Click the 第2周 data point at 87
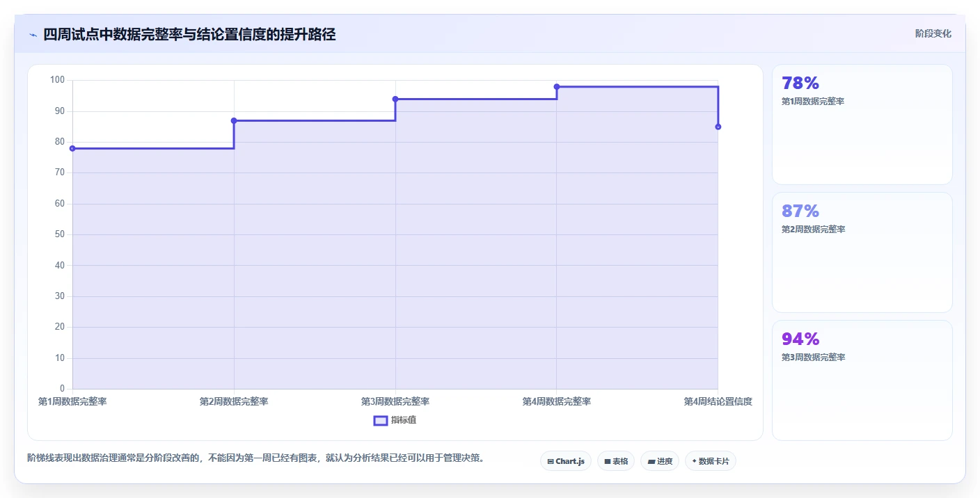Screen dimensions: 980x498 coord(234,120)
